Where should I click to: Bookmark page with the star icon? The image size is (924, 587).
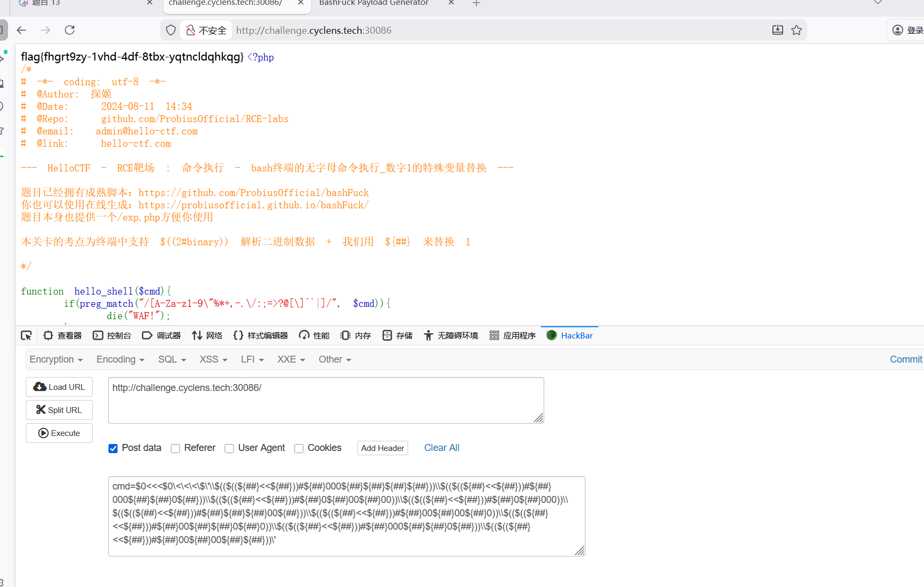click(797, 31)
